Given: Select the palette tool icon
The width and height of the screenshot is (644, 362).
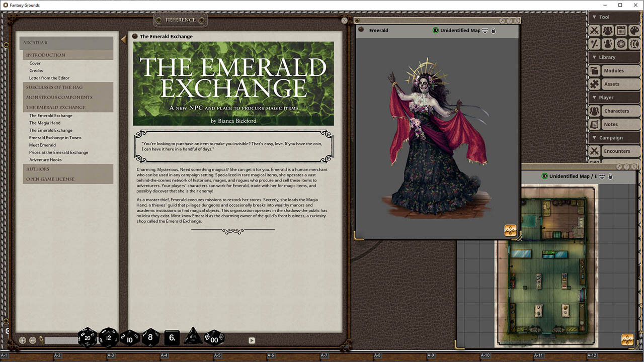Looking at the screenshot, I should [634, 30].
